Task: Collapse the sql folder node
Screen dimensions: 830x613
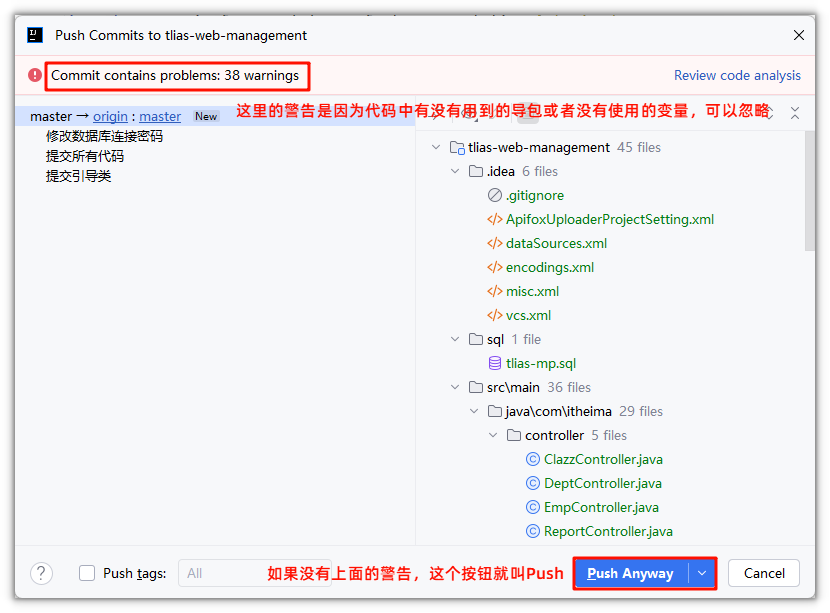Action: pos(455,339)
